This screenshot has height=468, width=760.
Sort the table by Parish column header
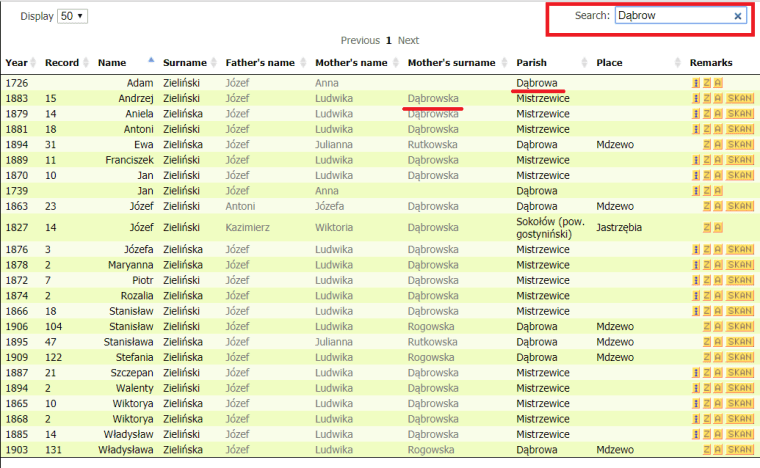[532, 62]
